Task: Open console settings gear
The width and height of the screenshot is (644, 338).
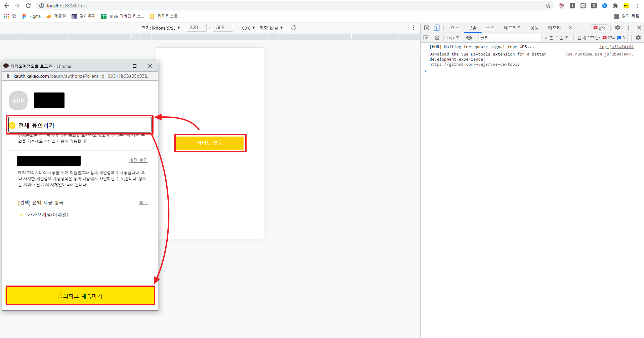Action: coord(638,38)
